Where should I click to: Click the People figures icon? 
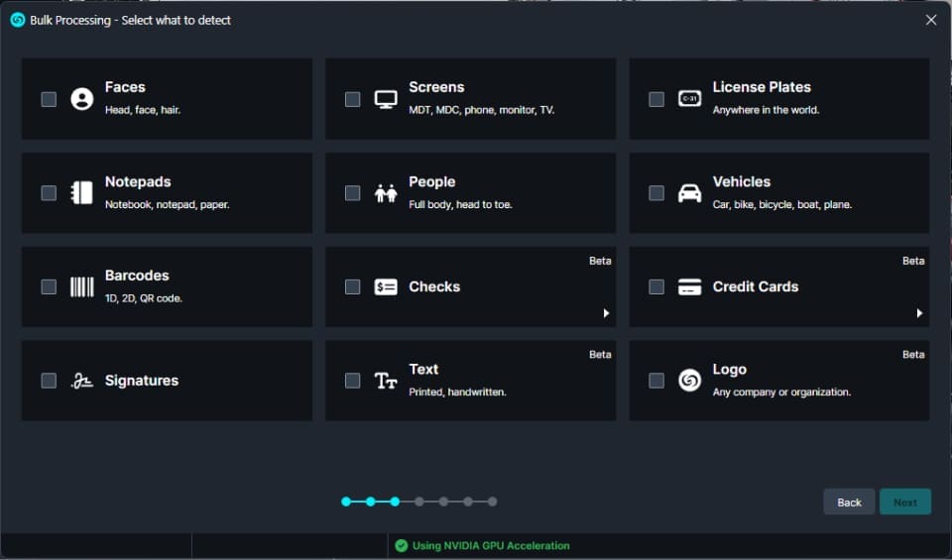point(386,193)
